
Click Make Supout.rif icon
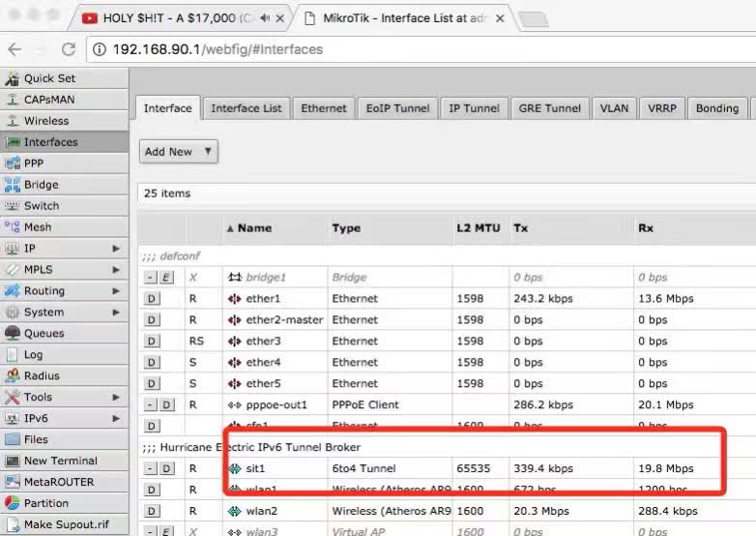[x=12, y=524]
